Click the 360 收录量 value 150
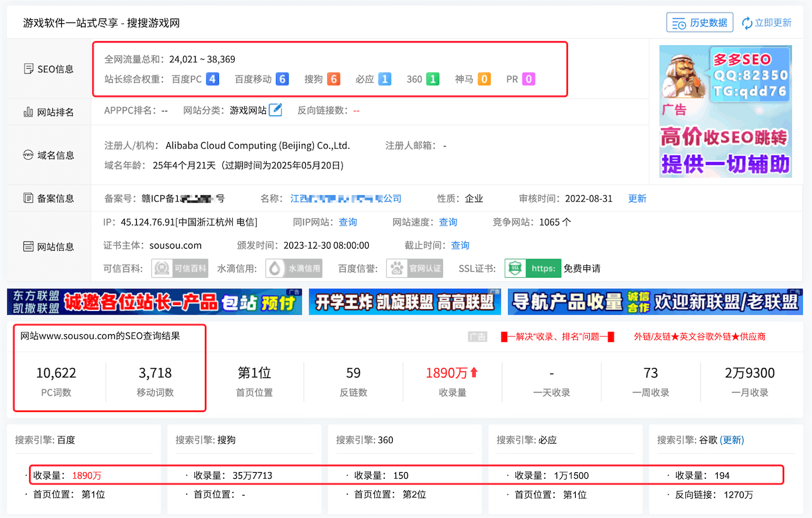Viewport: 812px width, 518px height. coord(401,475)
